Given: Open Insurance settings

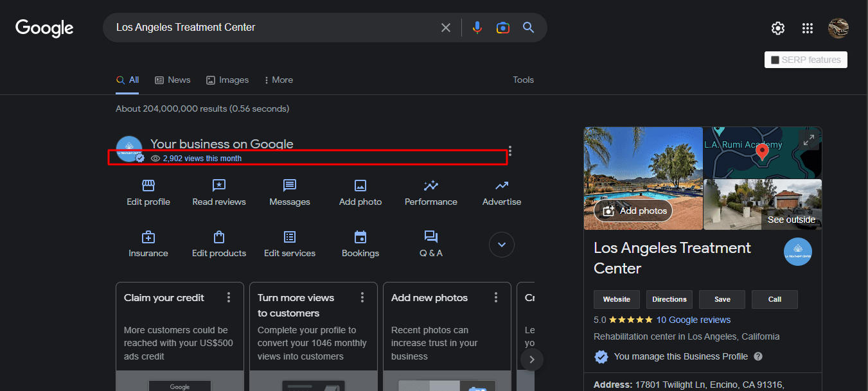Looking at the screenshot, I should pyautogui.click(x=148, y=244).
